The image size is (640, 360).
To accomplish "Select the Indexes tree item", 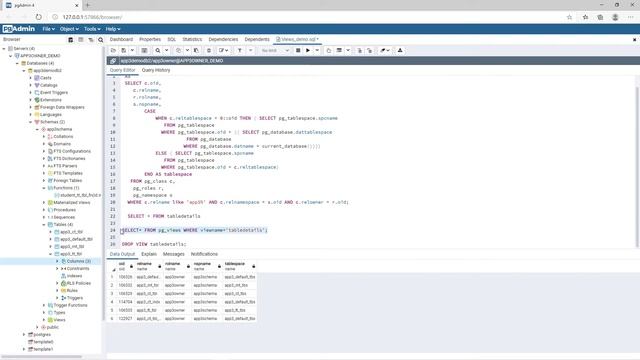I will coord(74,276).
